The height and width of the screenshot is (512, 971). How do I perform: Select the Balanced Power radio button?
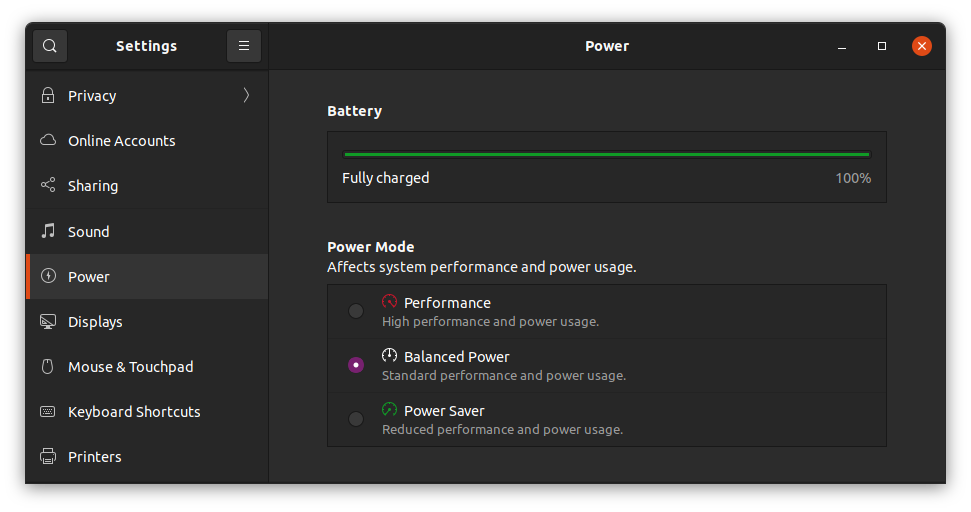(x=356, y=365)
